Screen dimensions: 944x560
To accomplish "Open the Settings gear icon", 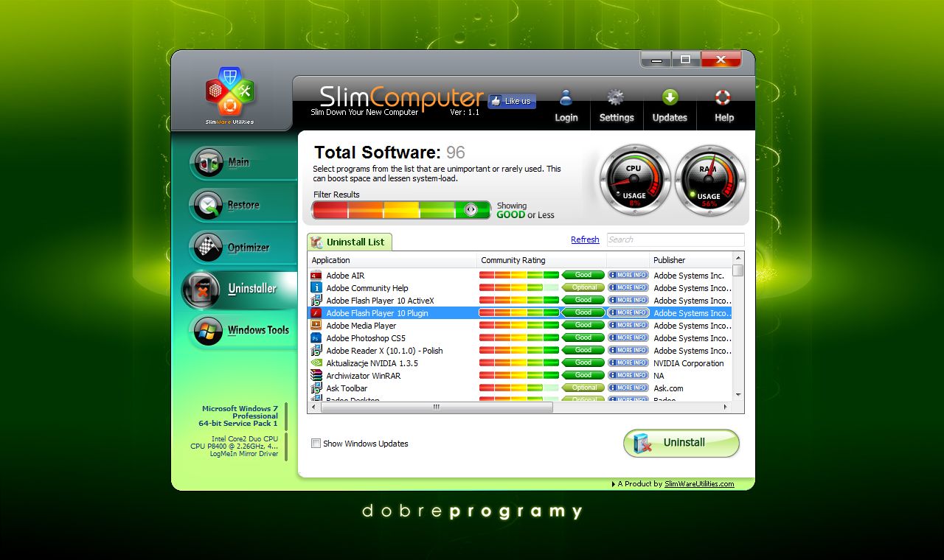I will tap(616, 97).
